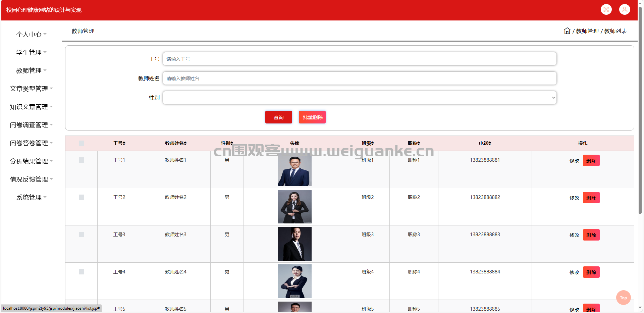Image resolution: width=644 pixels, height=313 pixels.
Task: Click phone number 13823888883
Action: point(485,234)
